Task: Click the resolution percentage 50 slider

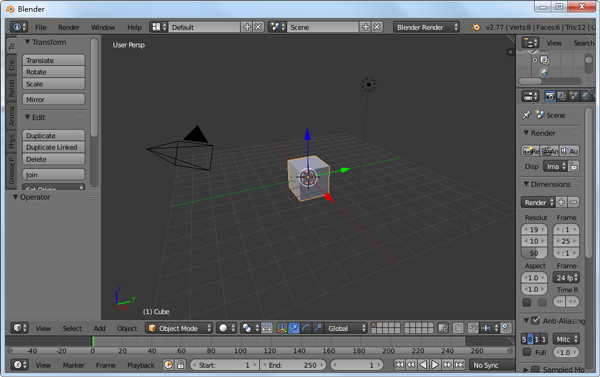Action: coord(534,253)
